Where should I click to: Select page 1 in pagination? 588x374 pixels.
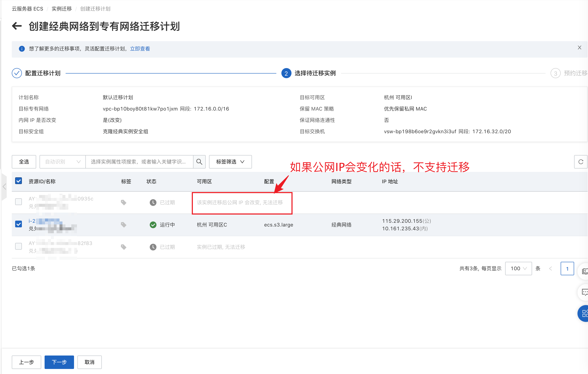click(x=567, y=268)
